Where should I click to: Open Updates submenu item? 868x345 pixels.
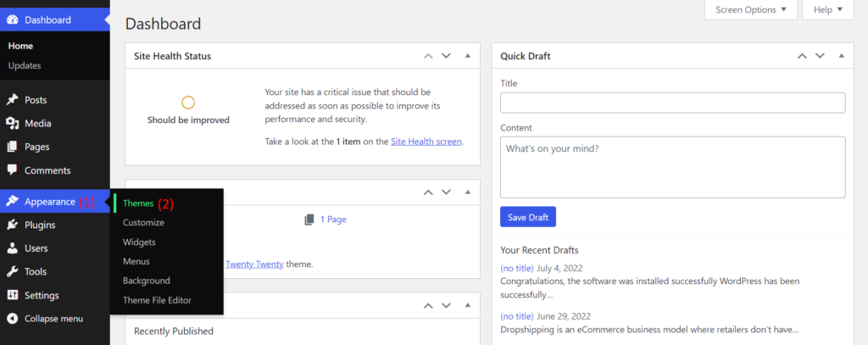(25, 65)
